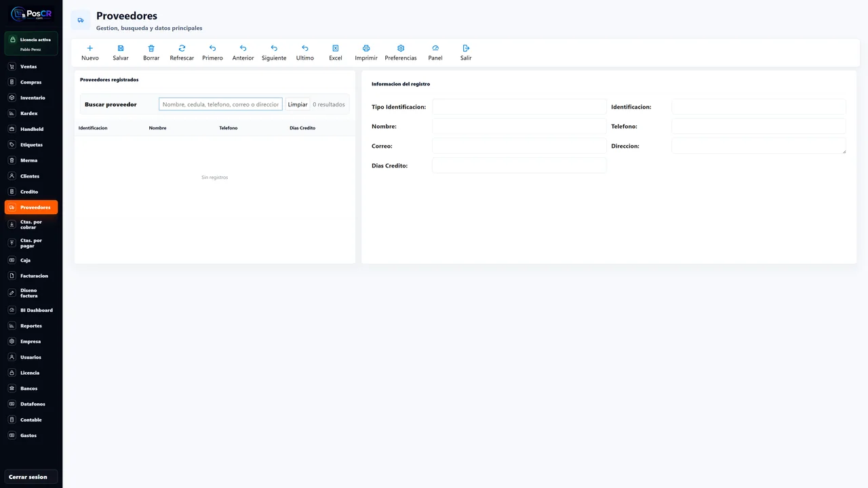The height and width of the screenshot is (488, 868).
Task: Export using the Excel icon
Action: 336,48
